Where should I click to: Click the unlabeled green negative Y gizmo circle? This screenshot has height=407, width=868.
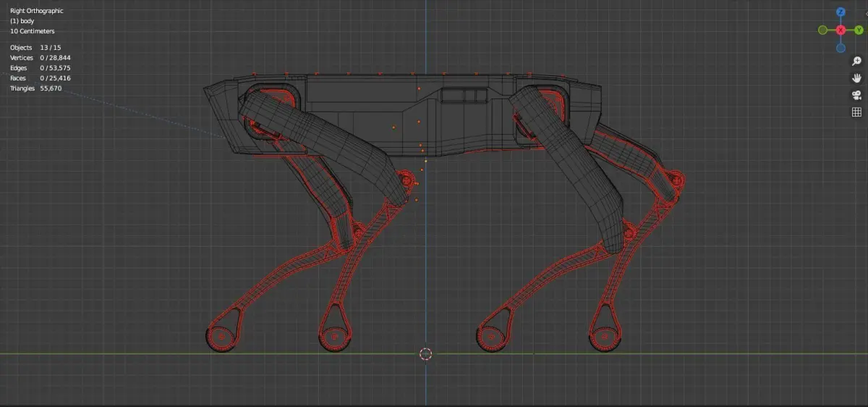(822, 30)
